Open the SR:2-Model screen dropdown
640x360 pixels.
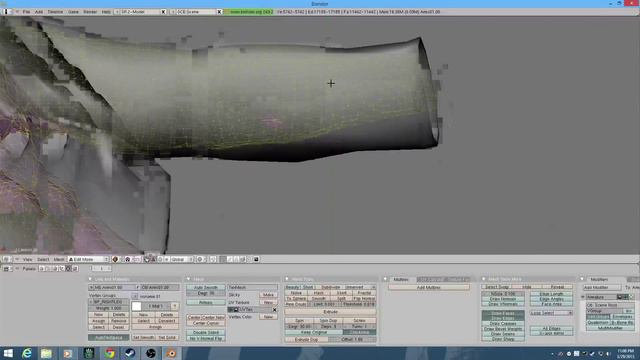117,12
